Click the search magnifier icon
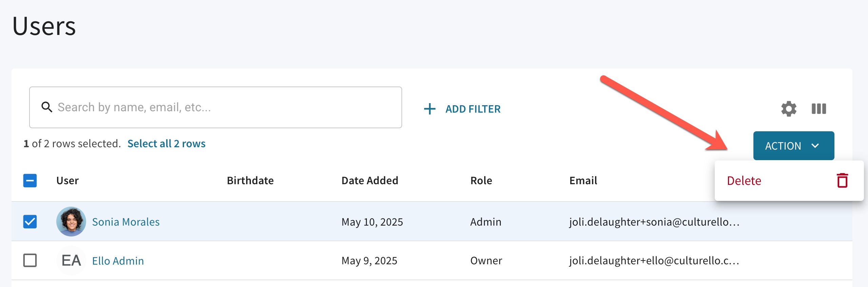 click(46, 107)
